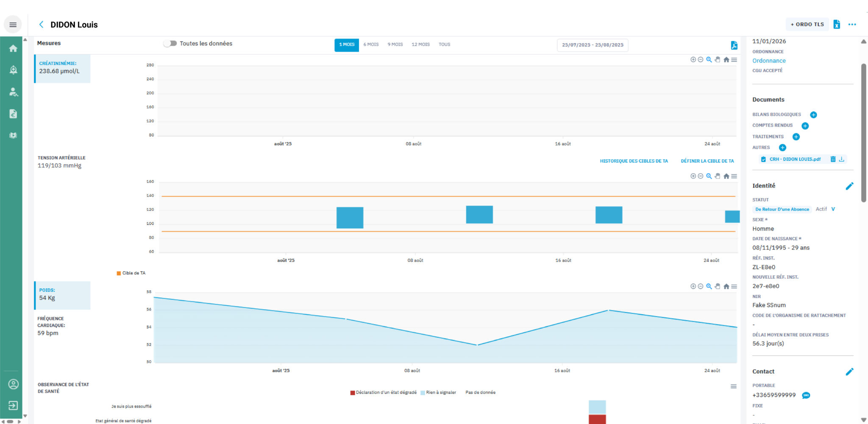This screenshot has height=424, width=868.
Task: Open the Ordonnance link
Action: point(769,61)
